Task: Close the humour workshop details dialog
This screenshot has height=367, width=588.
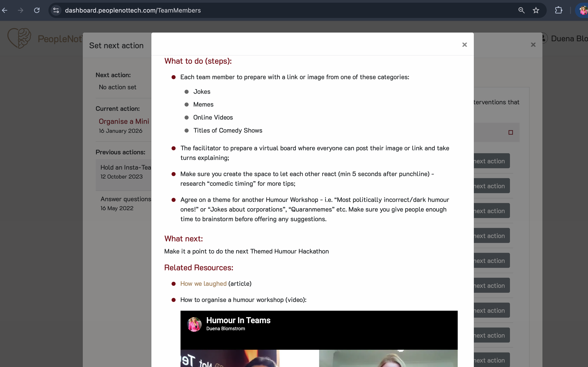Action: pos(464,45)
